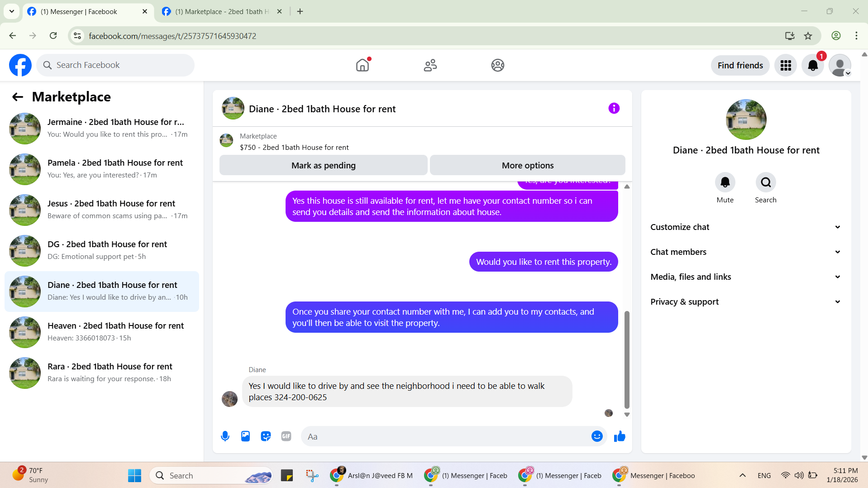
Task: Click the Find friends button
Action: point(740,65)
